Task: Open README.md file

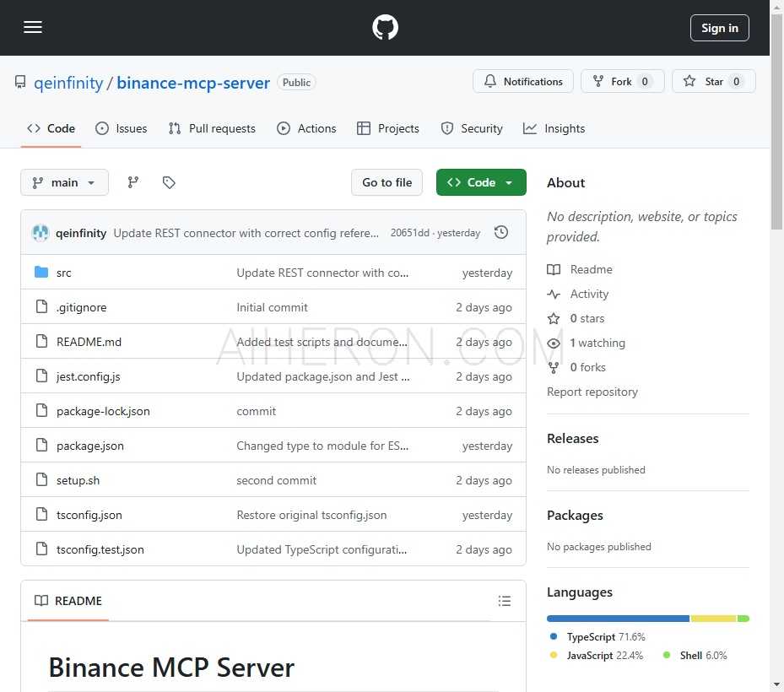Action: click(89, 342)
